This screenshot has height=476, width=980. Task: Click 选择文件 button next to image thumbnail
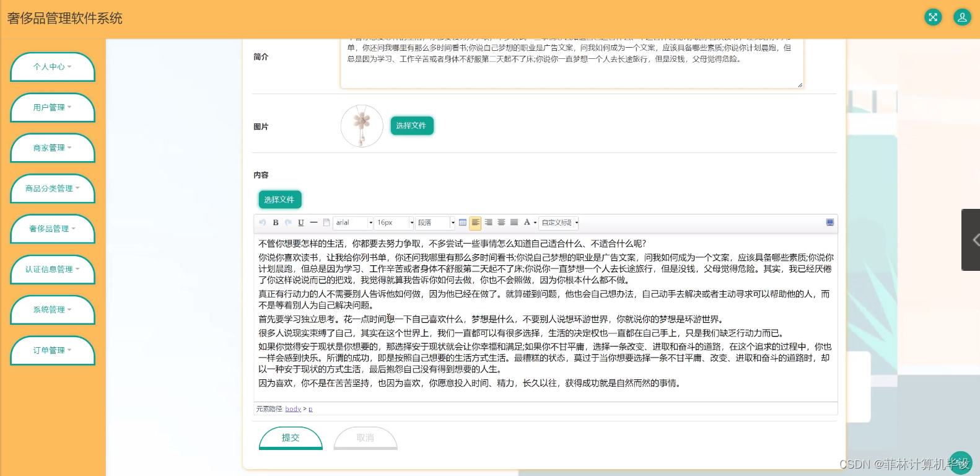[x=411, y=126]
